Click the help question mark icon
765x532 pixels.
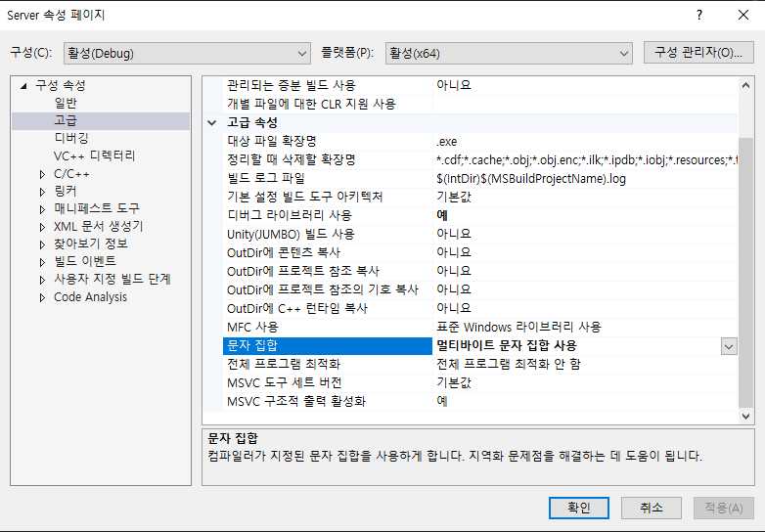click(699, 15)
